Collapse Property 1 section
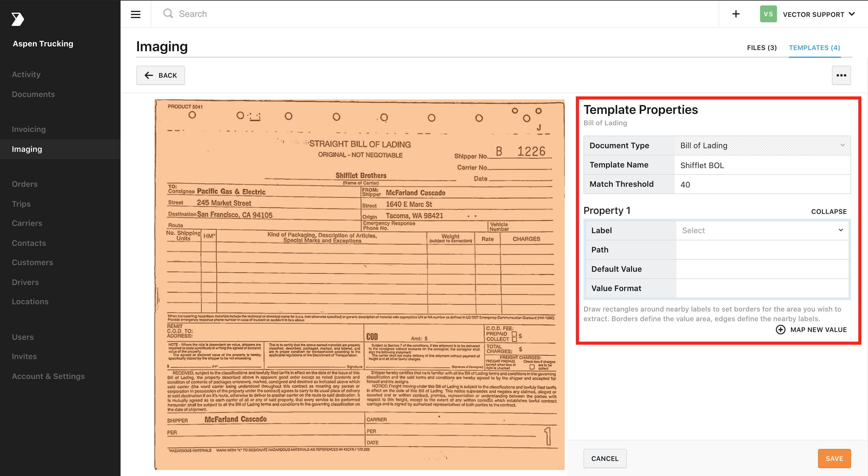 [829, 211]
